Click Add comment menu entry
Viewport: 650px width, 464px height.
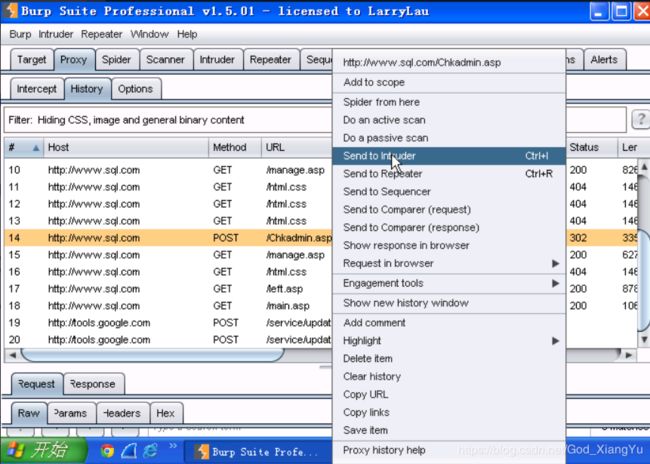tap(449, 323)
